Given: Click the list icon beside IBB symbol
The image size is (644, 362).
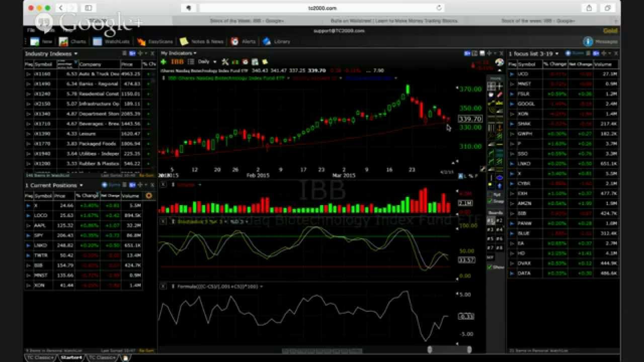Looking at the screenshot, I should (x=191, y=62).
